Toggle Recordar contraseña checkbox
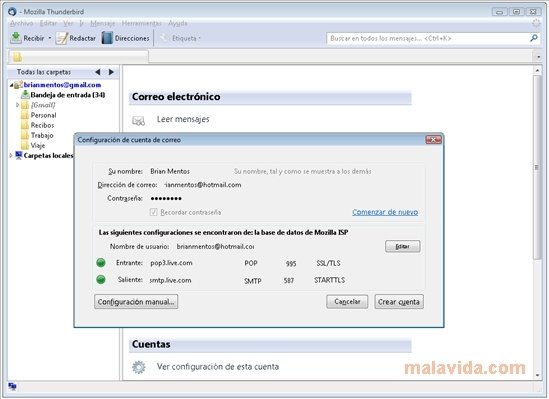This screenshot has height=399, width=549. 153,212
